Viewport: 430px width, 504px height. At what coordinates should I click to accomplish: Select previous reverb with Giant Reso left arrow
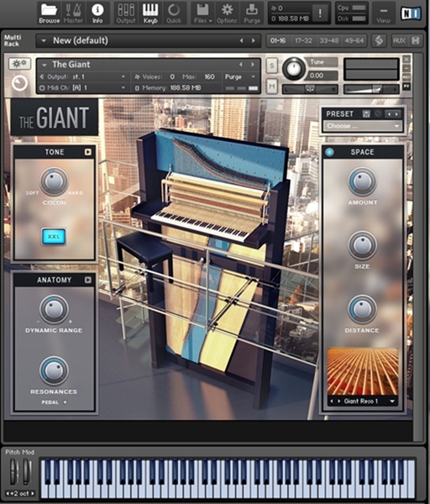coord(333,402)
